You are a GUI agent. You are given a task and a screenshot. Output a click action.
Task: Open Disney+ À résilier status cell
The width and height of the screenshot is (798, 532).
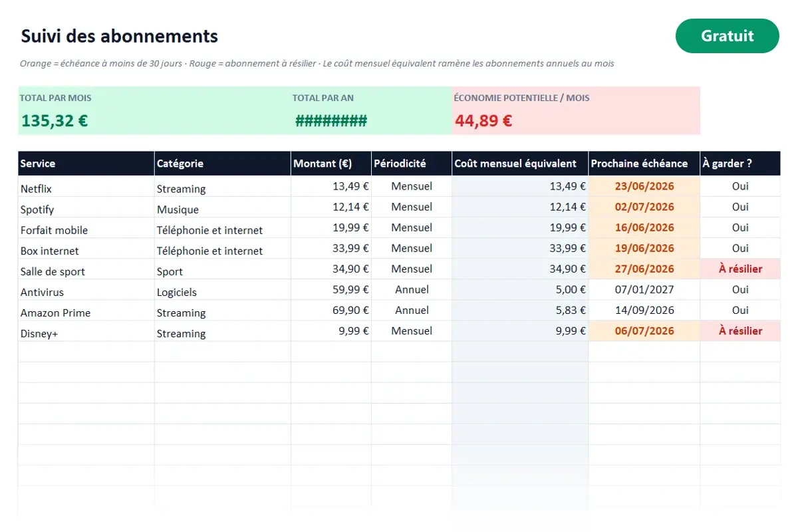click(740, 331)
